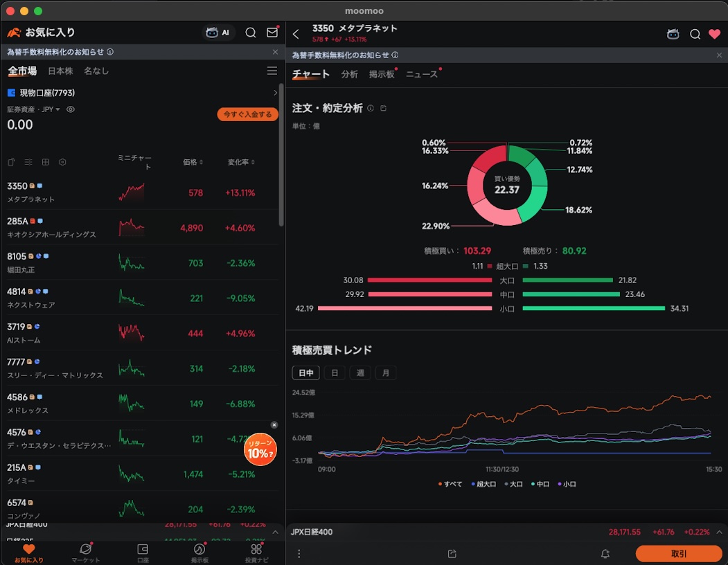
Task: Open the リターン10%? promo bubble
Action: click(260, 449)
